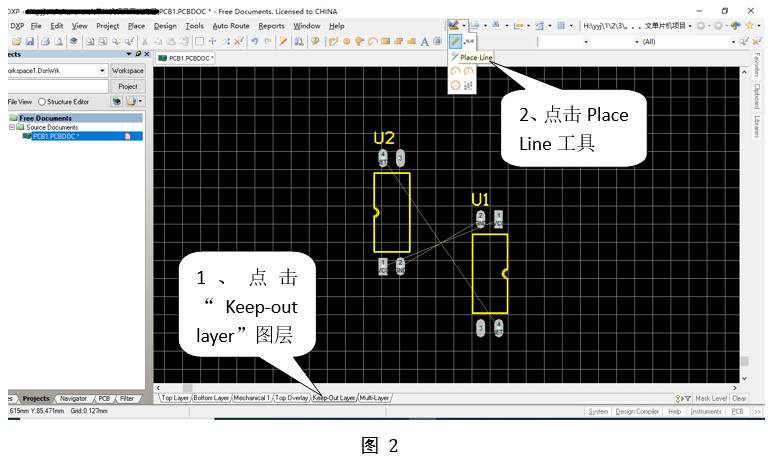Switch to Bottom Layer tab
The width and height of the screenshot is (772, 468).
coord(211,398)
